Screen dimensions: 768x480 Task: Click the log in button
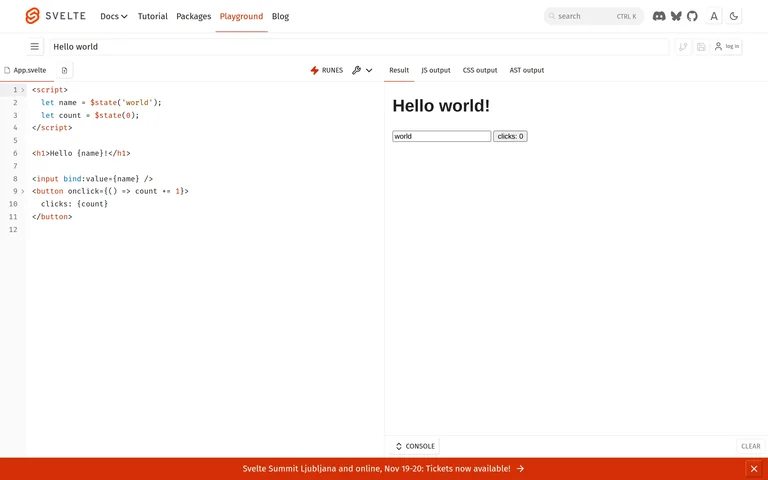click(x=727, y=47)
